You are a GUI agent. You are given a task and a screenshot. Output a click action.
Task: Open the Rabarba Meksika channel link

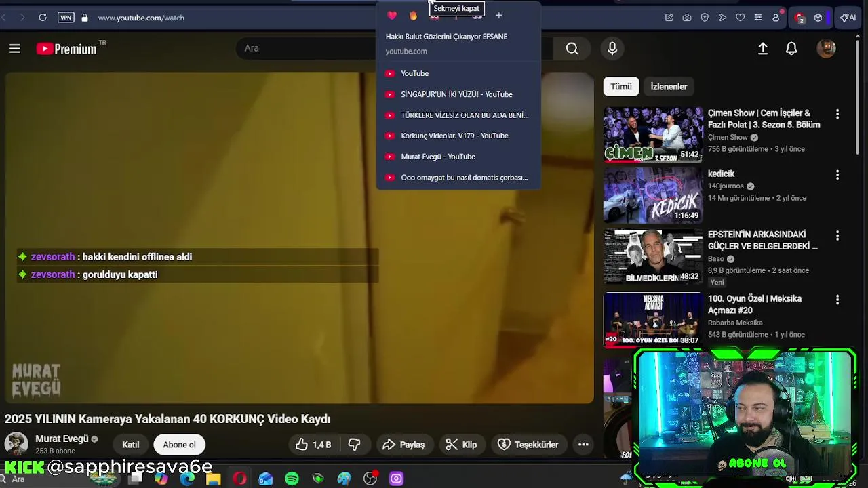pos(735,323)
